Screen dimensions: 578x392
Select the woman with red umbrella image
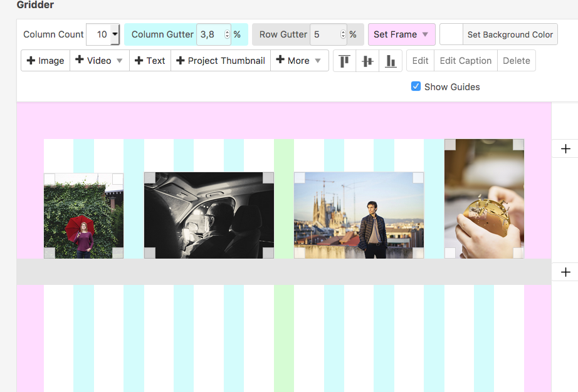pyautogui.click(x=83, y=216)
